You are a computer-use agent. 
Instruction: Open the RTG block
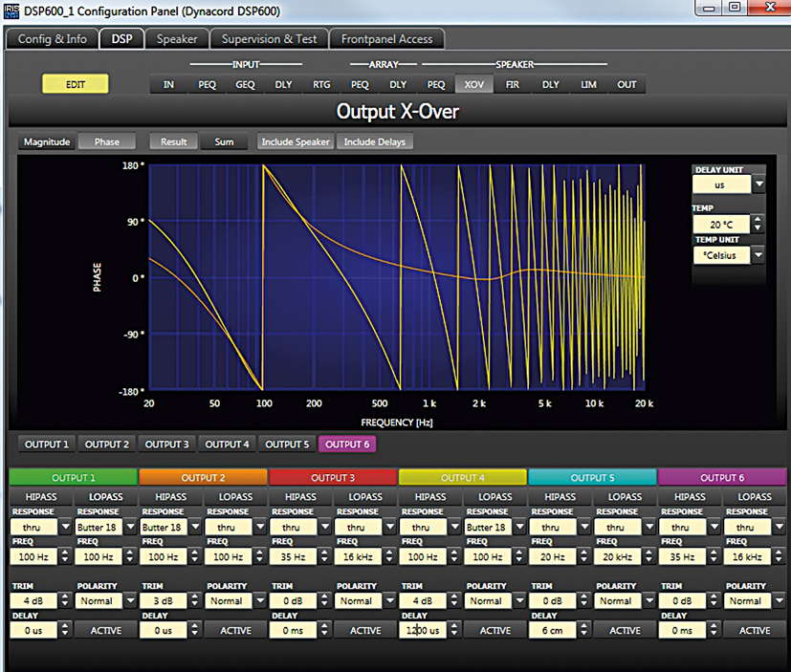point(321,84)
